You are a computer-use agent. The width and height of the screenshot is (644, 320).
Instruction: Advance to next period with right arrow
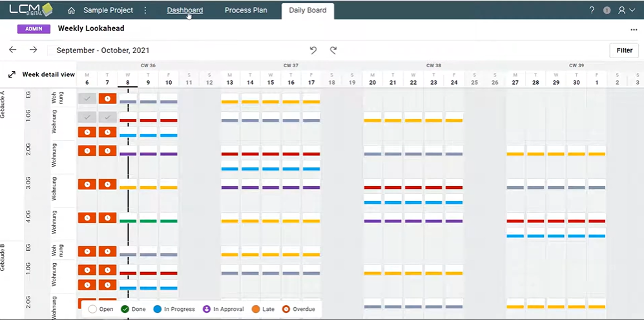33,50
